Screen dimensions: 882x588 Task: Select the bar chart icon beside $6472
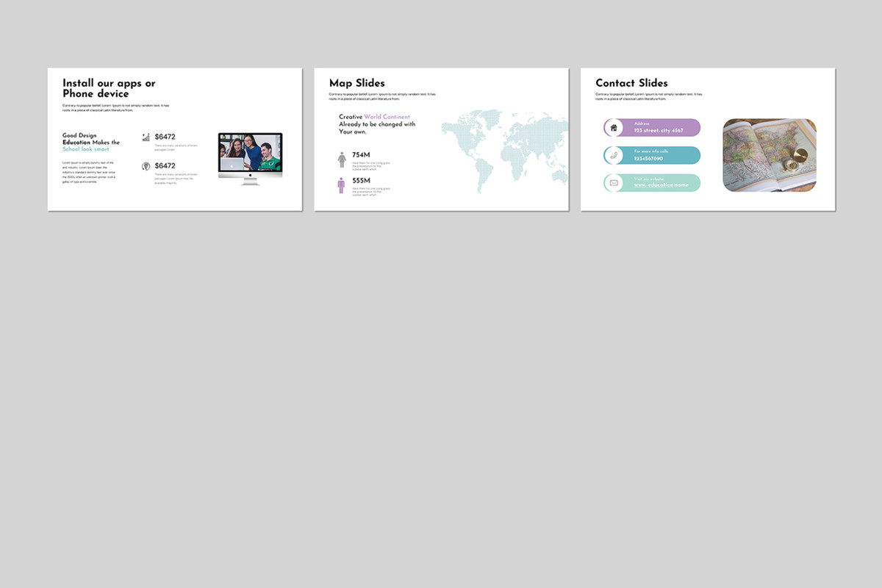146,137
